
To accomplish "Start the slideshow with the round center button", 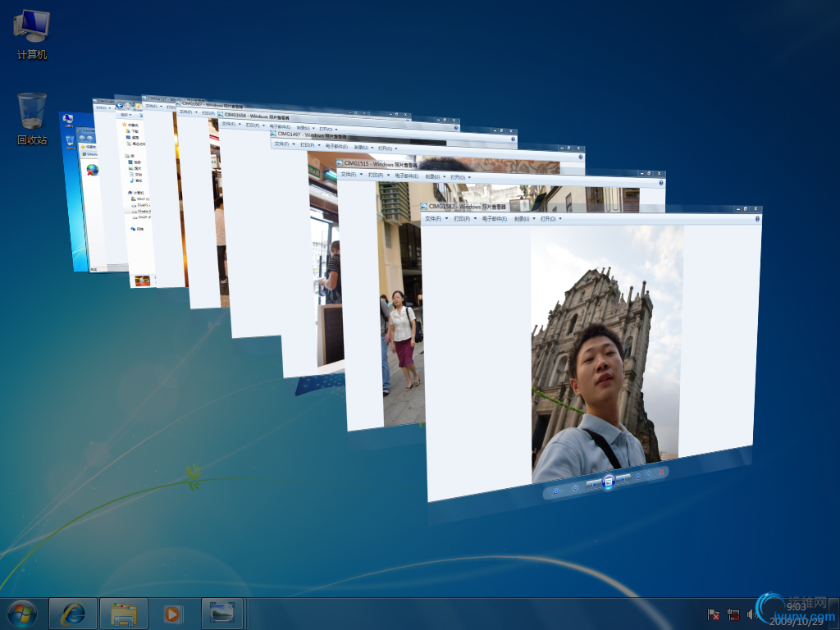I will click(609, 482).
